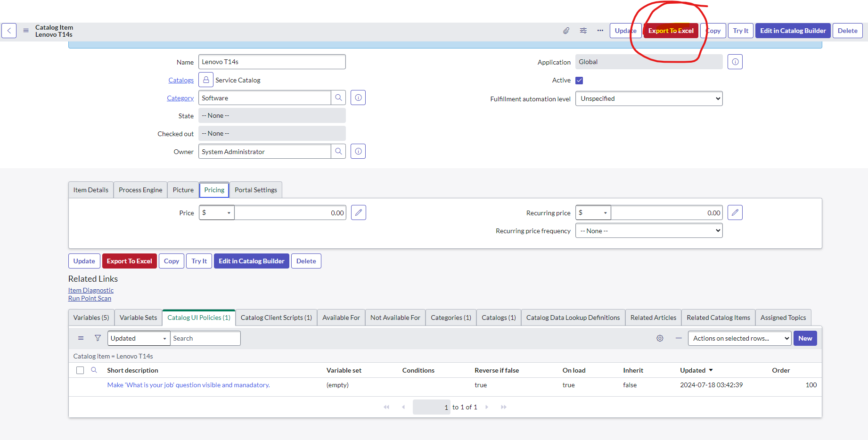Check the select-all rows checkbox
This screenshot has width=868, height=440.
point(80,370)
